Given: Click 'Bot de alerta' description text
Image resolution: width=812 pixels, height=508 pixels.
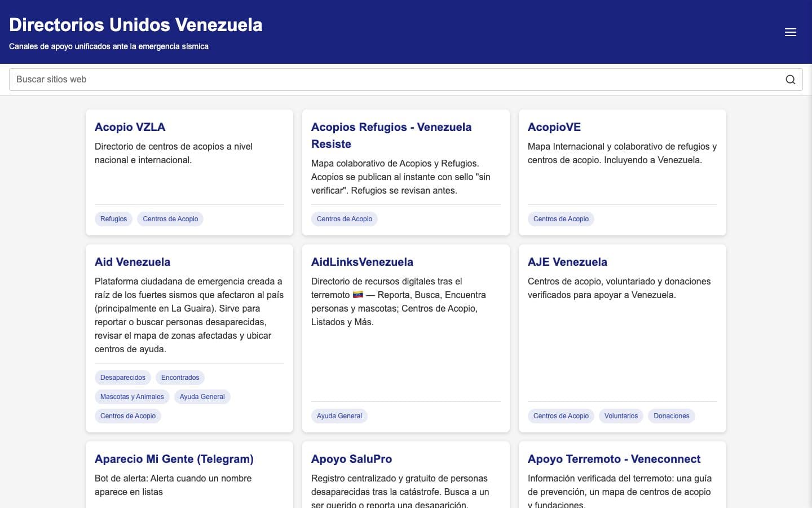Looking at the screenshot, I should (173, 485).
